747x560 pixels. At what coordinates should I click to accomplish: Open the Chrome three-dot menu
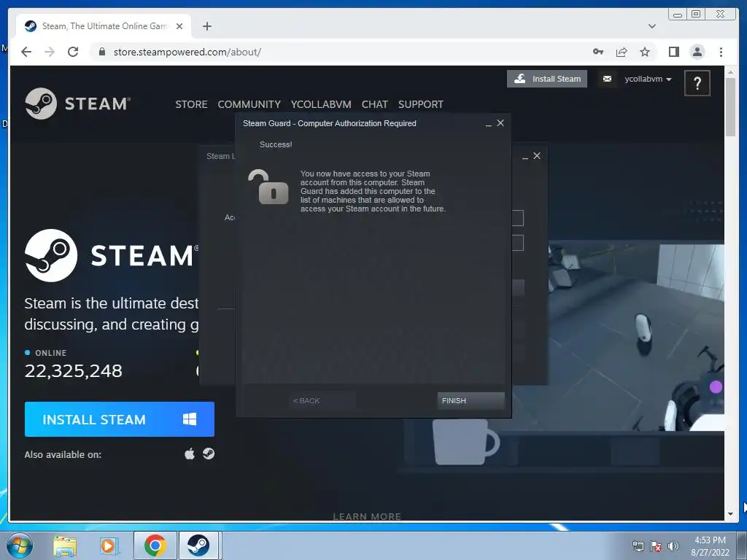tap(721, 52)
